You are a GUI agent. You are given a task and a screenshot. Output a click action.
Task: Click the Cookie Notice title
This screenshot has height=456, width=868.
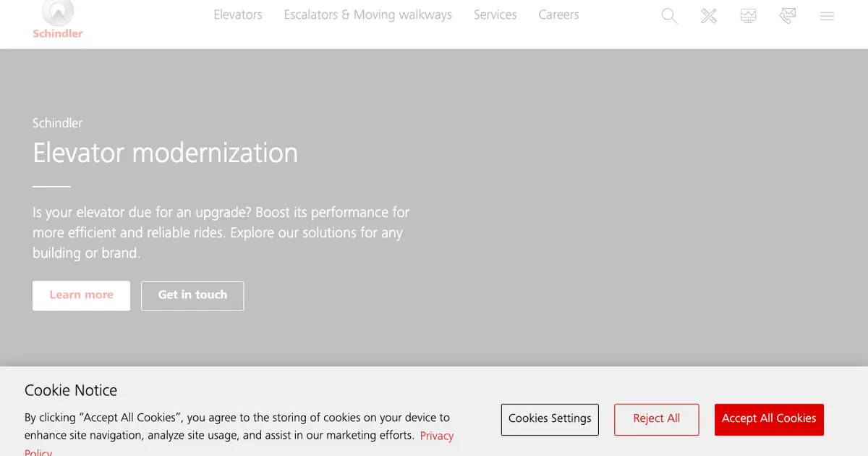[71, 390]
